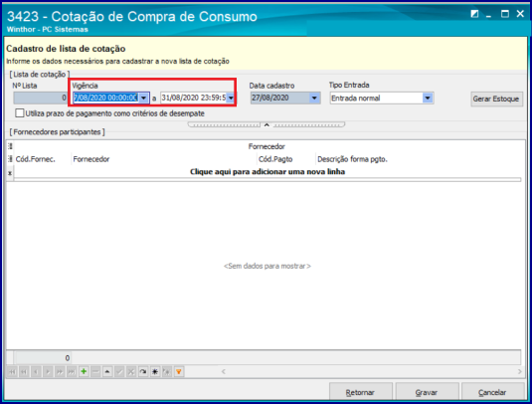Click 'Sem dados para mostrar' text
Viewport: 532px width, 404px height.
[267, 266]
